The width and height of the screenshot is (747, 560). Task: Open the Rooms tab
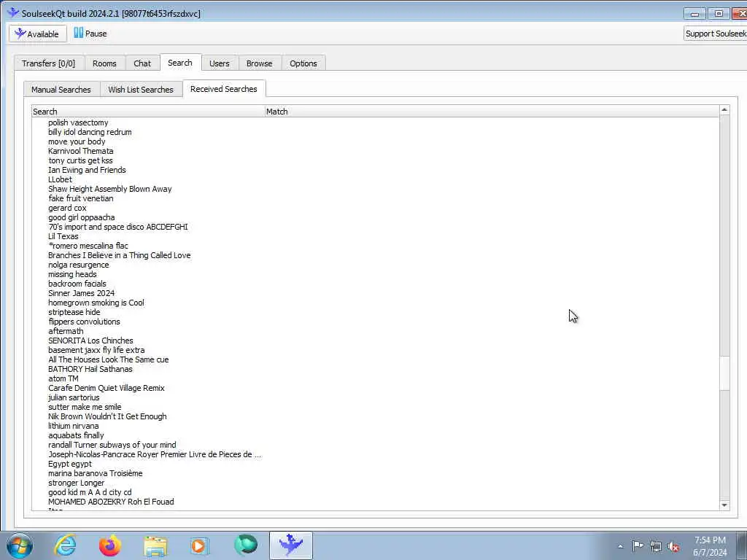coord(104,63)
